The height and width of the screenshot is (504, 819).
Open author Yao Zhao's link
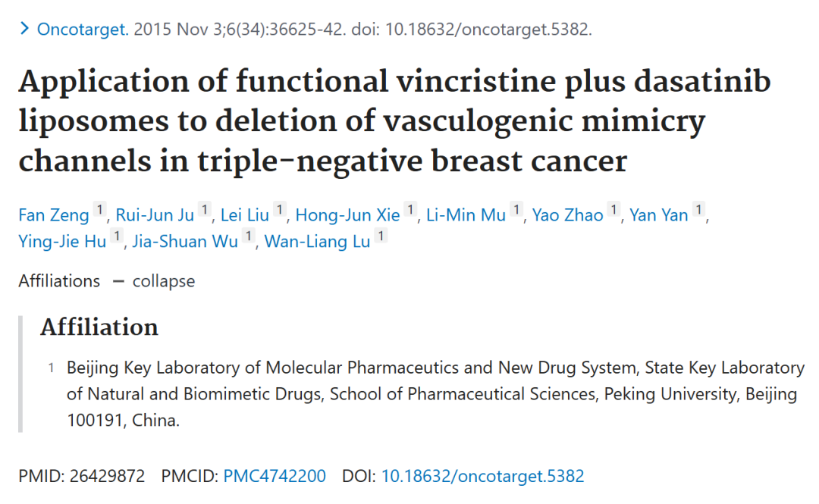[x=567, y=215]
